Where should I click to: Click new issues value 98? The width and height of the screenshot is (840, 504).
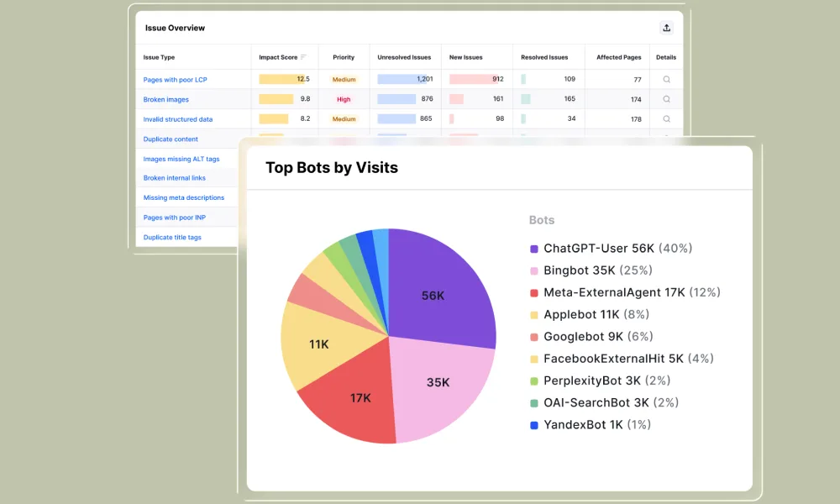click(500, 118)
